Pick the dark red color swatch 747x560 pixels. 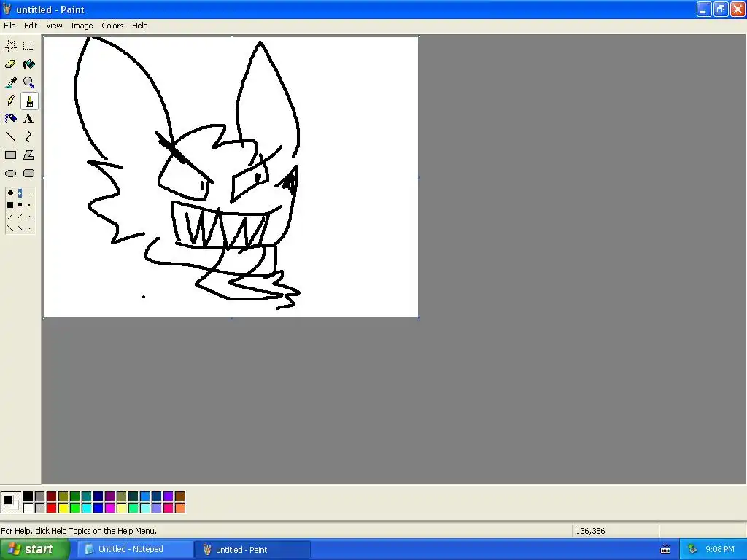tap(52, 497)
